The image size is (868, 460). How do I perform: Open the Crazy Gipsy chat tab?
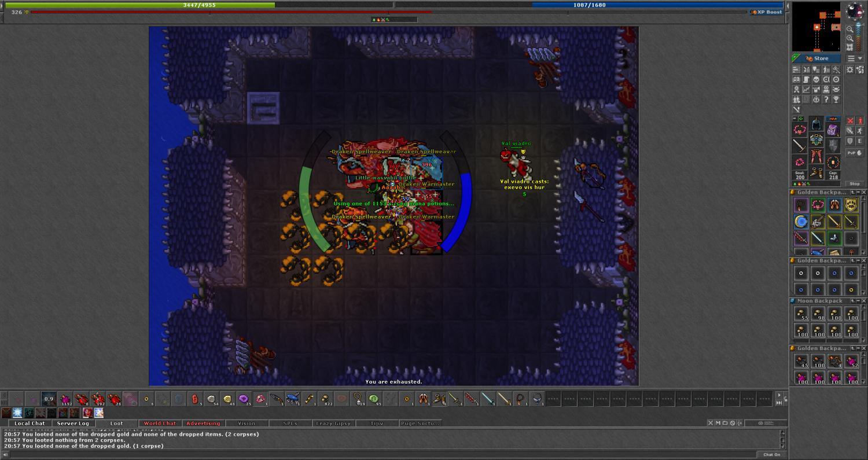[x=333, y=424]
